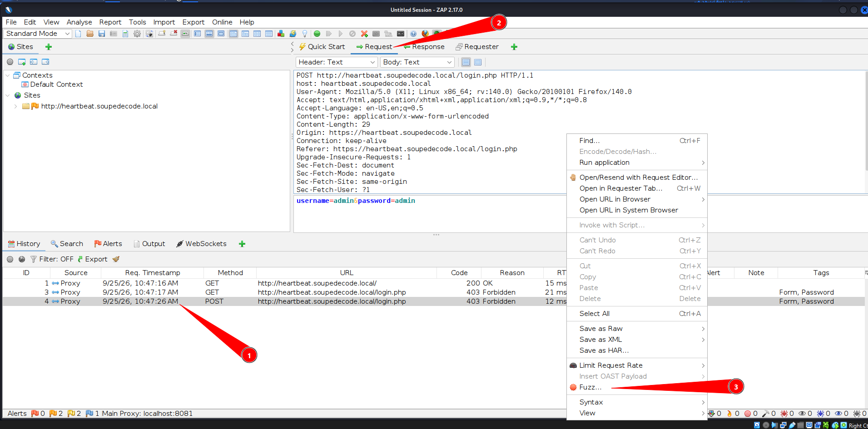Click the green plus beside the Sites tab
Viewport: 868px width, 429px height.
49,47
